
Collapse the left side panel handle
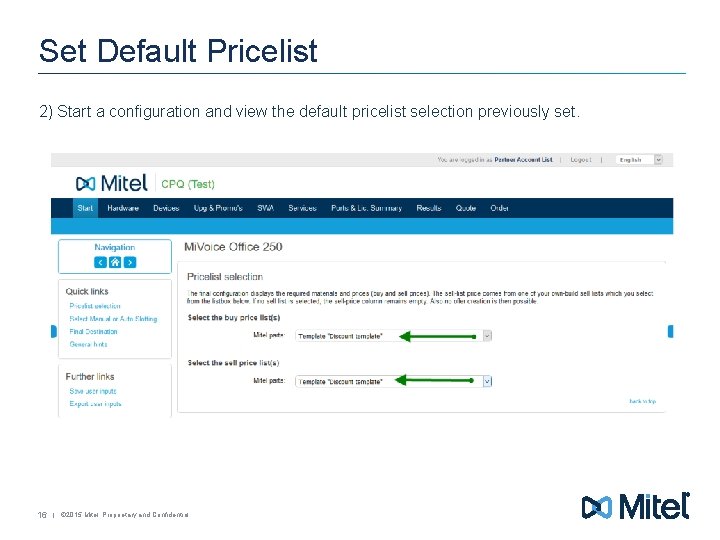pos(54,331)
